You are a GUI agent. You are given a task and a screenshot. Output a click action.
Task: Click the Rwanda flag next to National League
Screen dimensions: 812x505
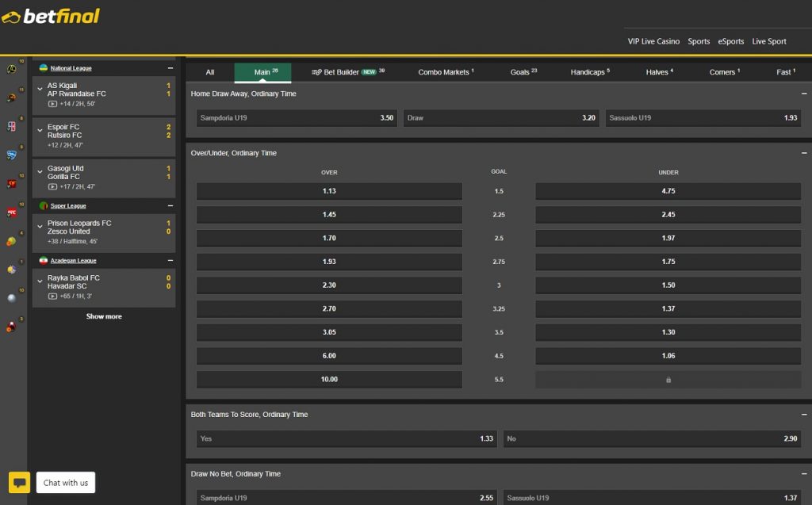(44, 68)
